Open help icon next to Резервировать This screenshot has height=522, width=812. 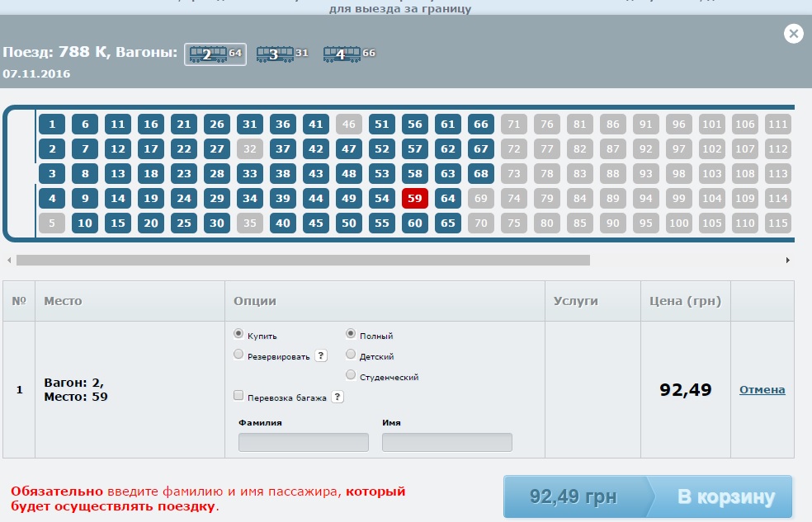pyautogui.click(x=321, y=355)
